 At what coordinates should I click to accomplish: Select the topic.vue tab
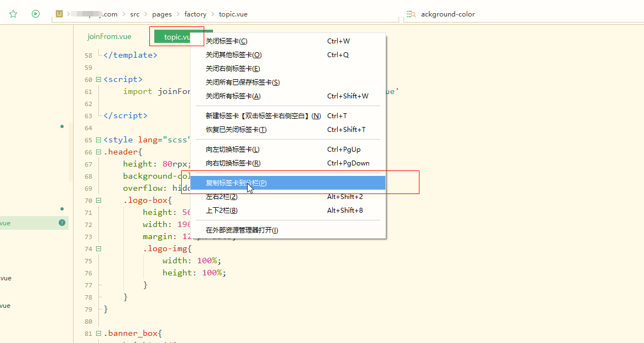coord(177,37)
